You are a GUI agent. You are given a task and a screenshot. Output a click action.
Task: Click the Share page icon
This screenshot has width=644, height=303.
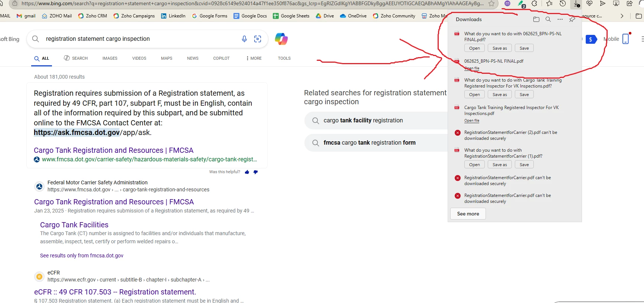630,3
